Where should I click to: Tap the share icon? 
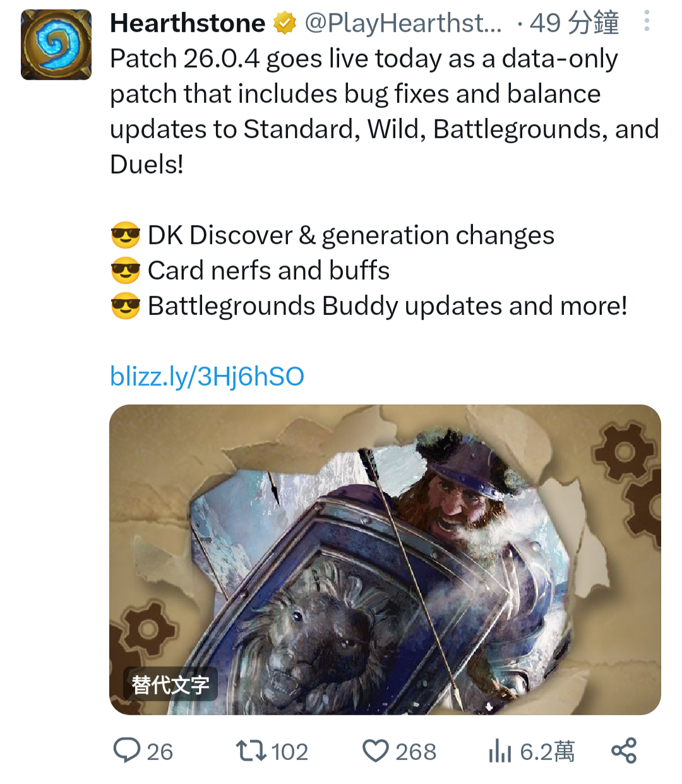point(624,751)
